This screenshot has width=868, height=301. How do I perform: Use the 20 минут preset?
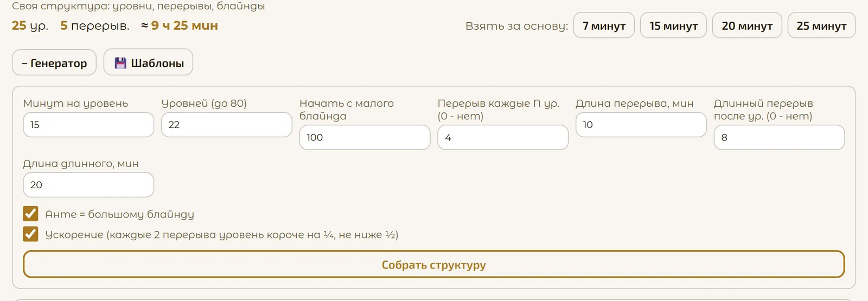coord(747,25)
